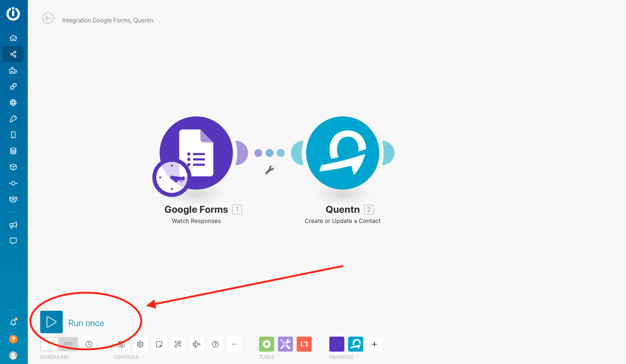This screenshot has width=626, height=364.
Task: Open the What's new megaphone icon
Action: pyautogui.click(x=13, y=225)
